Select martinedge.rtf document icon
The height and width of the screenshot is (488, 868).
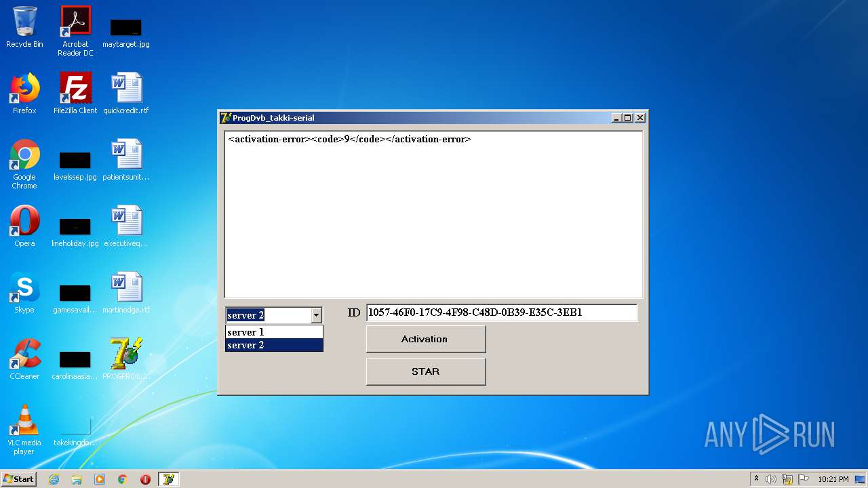[126, 293]
